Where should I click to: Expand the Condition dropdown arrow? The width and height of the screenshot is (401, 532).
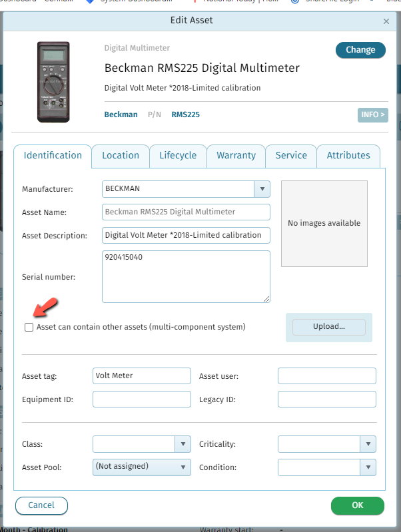368,467
